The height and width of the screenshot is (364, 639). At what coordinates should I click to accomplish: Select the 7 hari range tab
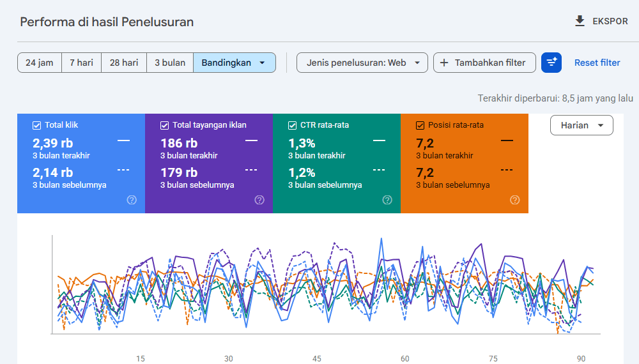pos(82,63)
